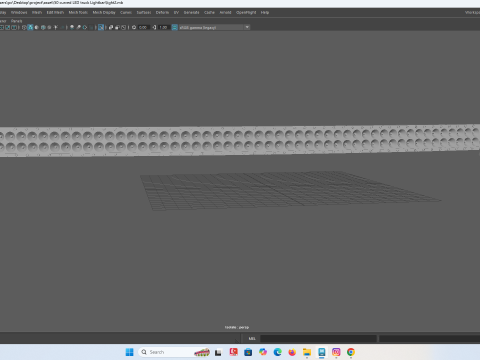Open the UV menu
The height and width of the screenshot is (360, 480).
[176, 12]
